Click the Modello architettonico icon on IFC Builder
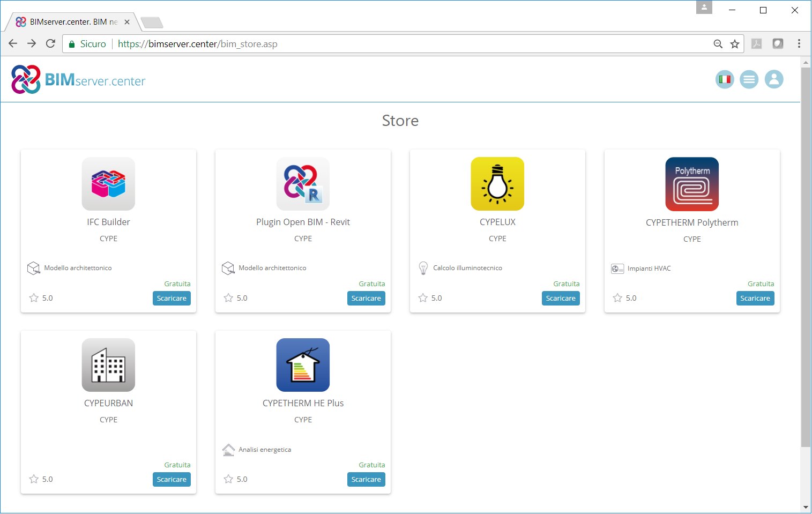Viewport: 812px width, 514px height. tap(33, 268)
